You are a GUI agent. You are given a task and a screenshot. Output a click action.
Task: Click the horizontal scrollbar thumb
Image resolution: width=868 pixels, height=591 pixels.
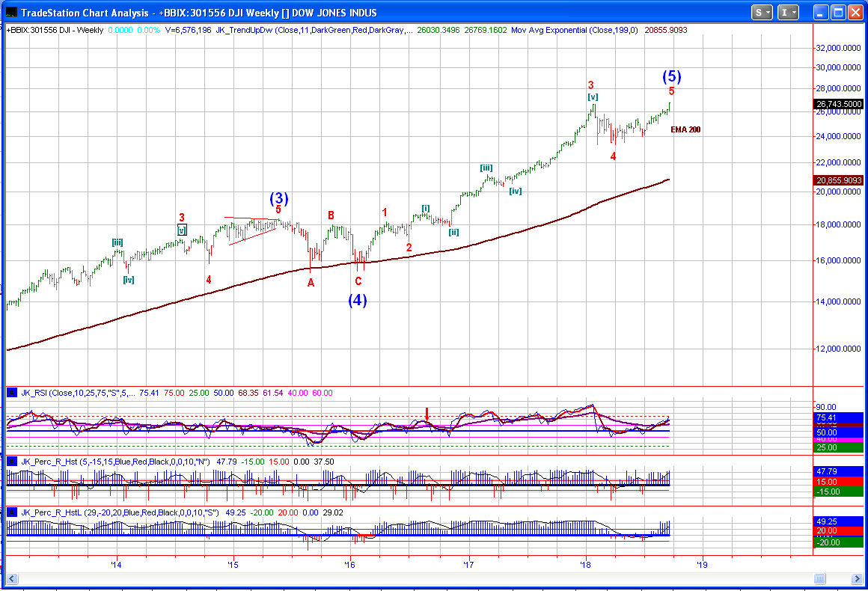(820, 579)
